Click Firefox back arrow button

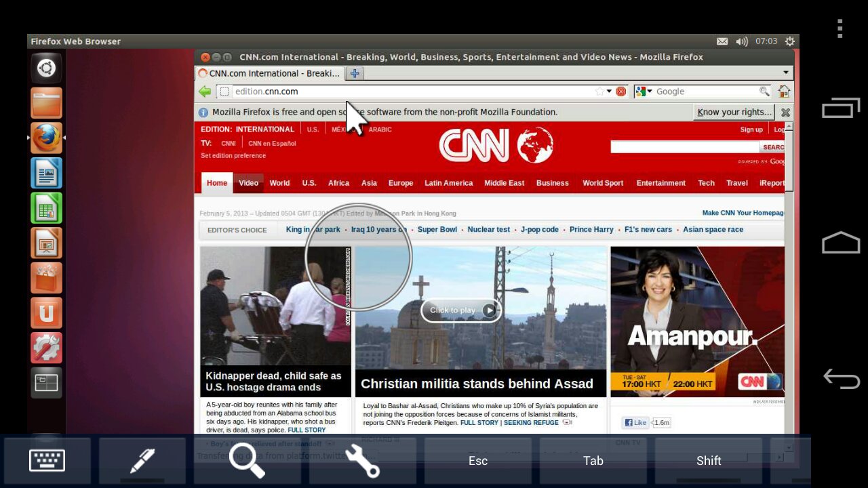(205, 91)
